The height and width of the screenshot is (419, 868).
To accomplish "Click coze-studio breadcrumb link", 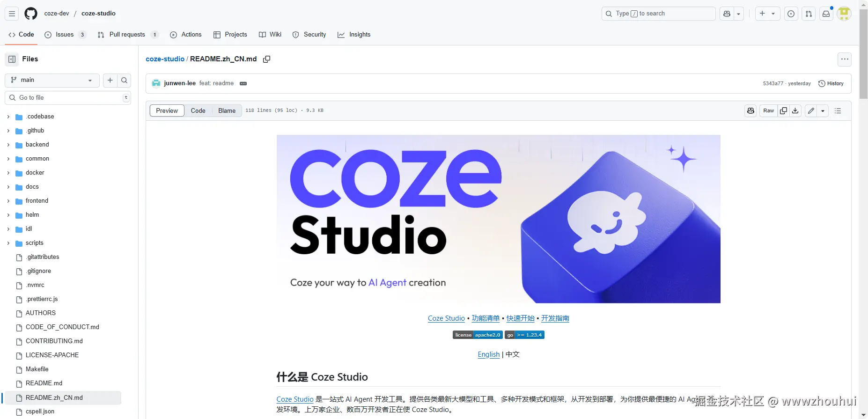I will click(165, 59).
